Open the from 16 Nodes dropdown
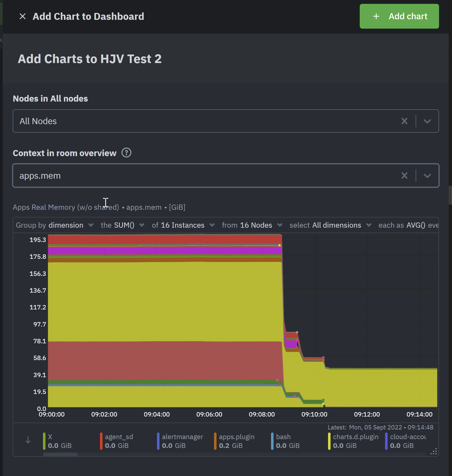The height and width of the screenshot is (476, 452). click(x=280, y=225)
